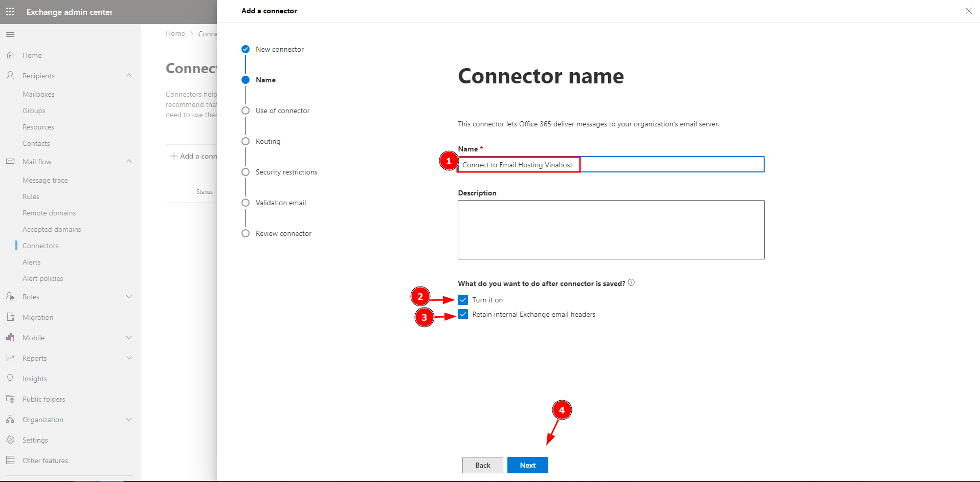Toggle Retain internal Exchange email headers checkbox
Viewport: 980px width, 482px height.
pos(463,314)
